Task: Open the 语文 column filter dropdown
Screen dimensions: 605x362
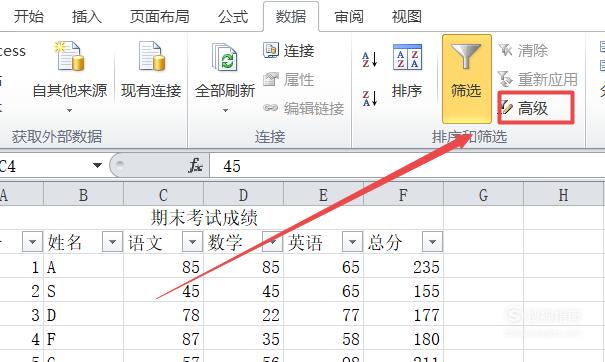Action: 192,242
